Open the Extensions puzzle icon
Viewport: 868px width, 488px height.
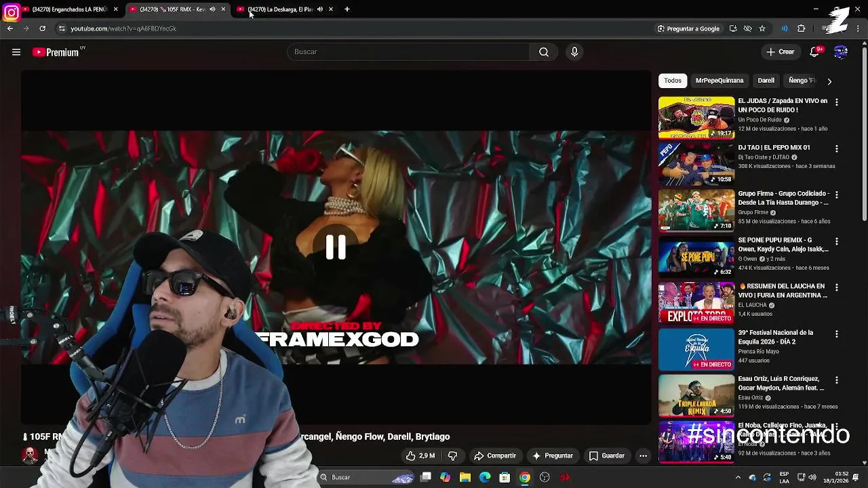[x=802, y=28]
